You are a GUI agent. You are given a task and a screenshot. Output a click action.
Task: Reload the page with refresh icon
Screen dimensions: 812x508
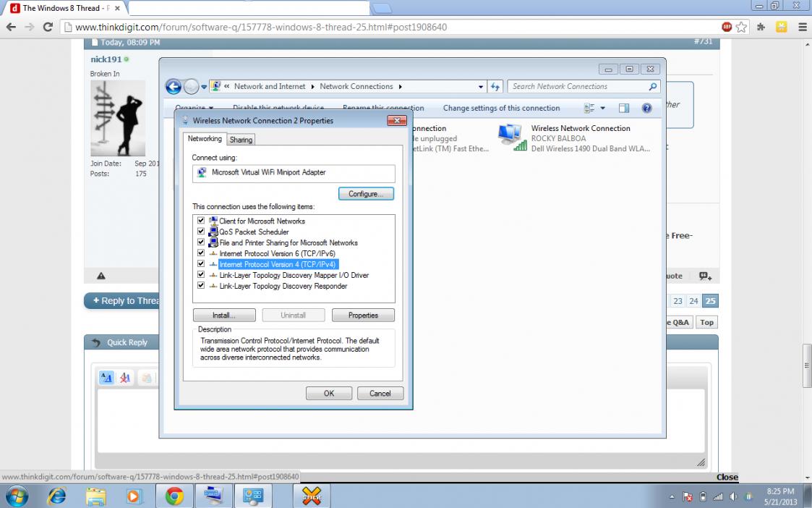click(48, 27)
